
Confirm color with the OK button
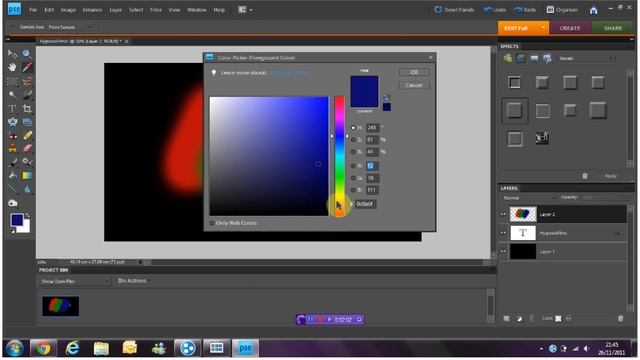click(x=414, y=72)
